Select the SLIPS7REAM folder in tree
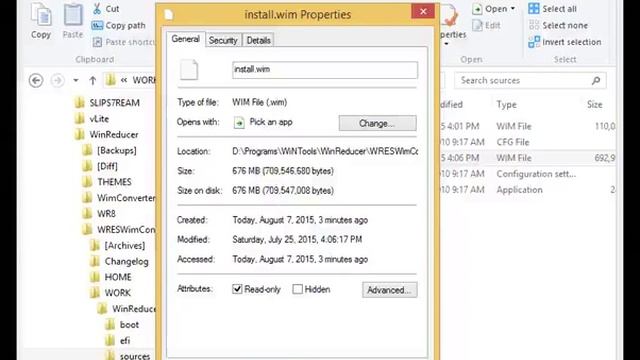 coord(108,103)
